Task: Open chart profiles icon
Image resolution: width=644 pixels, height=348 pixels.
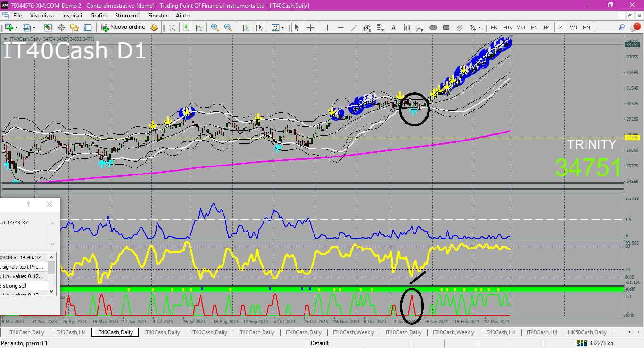Action: (x=27, y=27)
